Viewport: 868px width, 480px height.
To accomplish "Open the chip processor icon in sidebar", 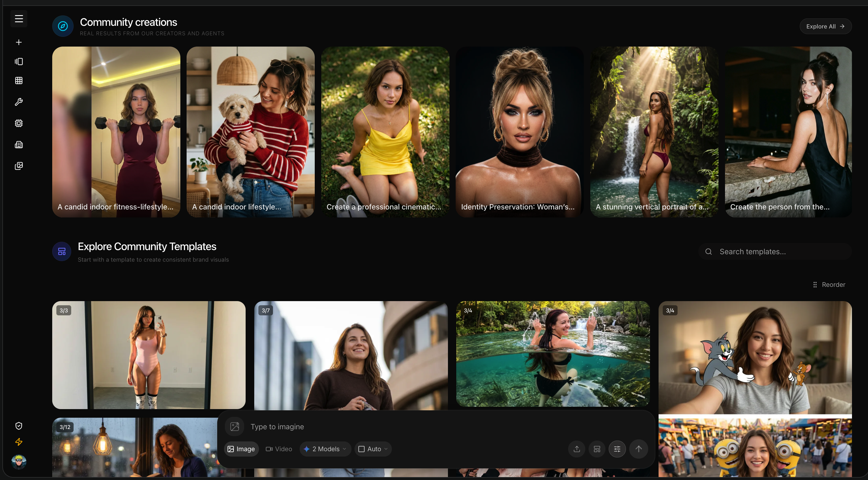I will tap(19, 123).
